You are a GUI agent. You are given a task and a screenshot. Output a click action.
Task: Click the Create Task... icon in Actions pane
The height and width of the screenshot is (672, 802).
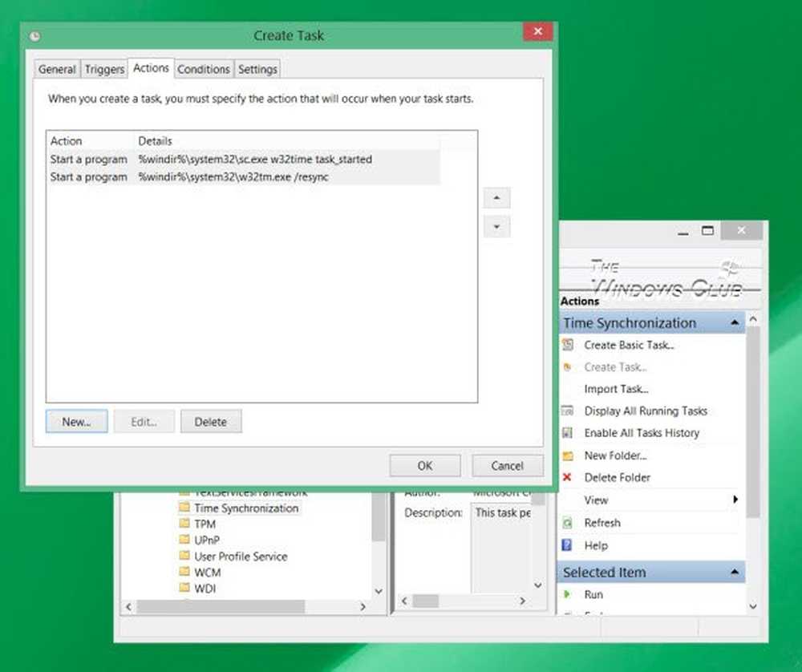567,366
